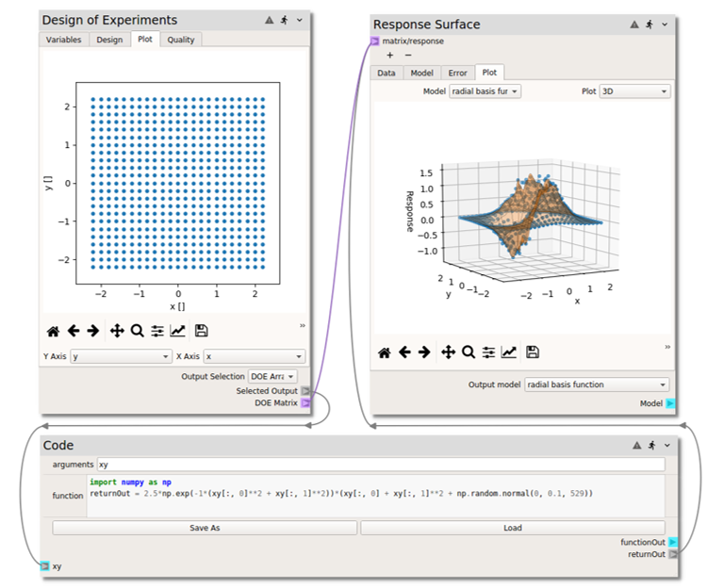Switch to the Quality tab
The width and height of the screenshot is (724, 588).
[x=180, y=40]
